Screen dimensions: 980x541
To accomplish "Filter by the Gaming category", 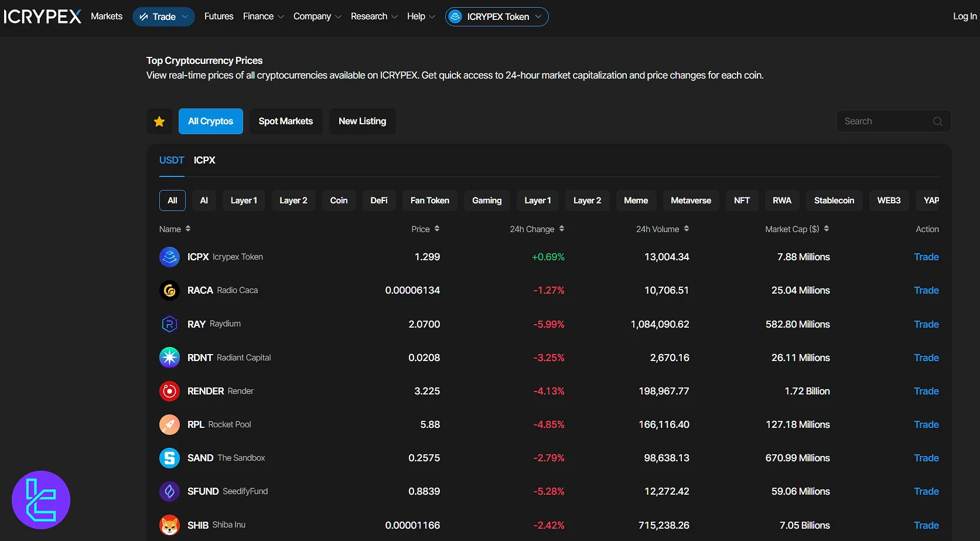I will click(x=487, y=200).
